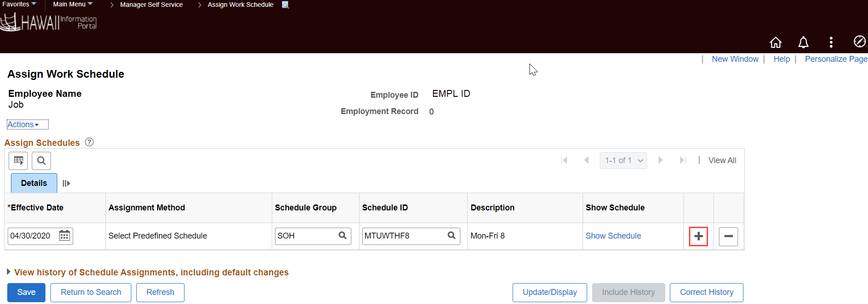
Task: Click the View All link
Action: (x=722, y=160)
